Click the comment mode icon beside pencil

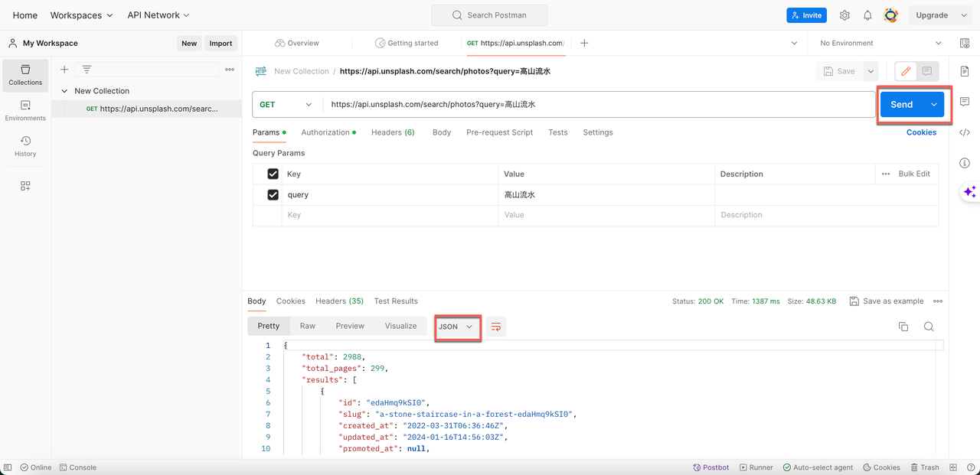927,71
